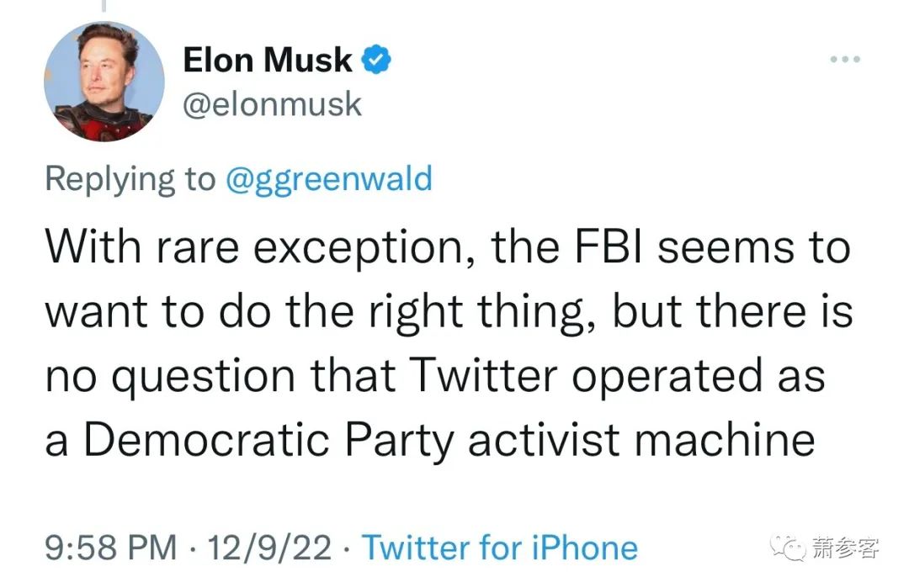Click the phrase 'Democratic Party' in tweet

coord(268,440)
